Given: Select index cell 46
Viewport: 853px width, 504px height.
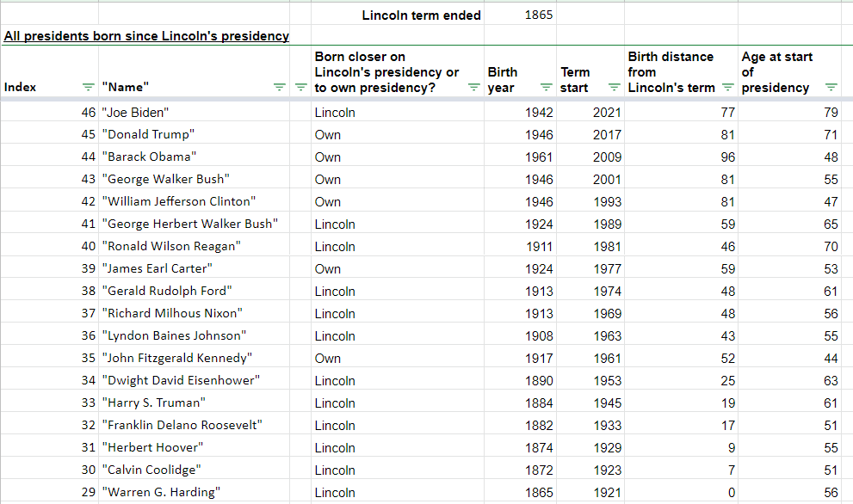Looking at the screenshot, I should 50,112.
